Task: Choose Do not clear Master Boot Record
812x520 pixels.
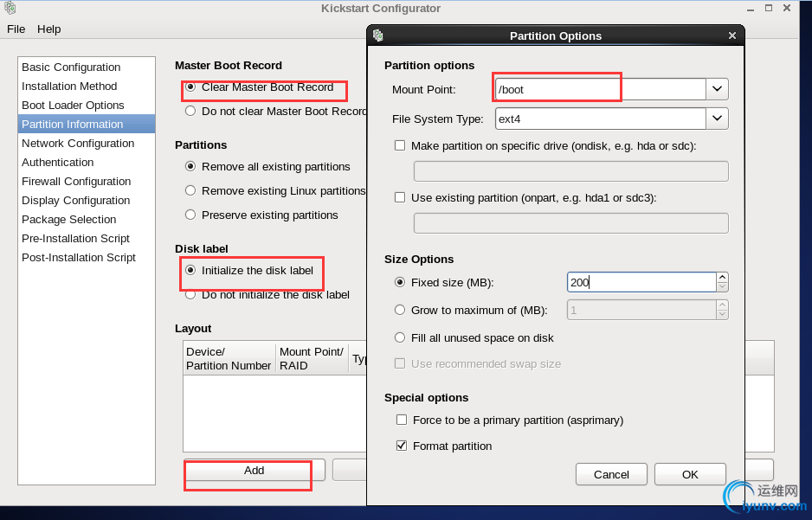Action: [190, 111]
